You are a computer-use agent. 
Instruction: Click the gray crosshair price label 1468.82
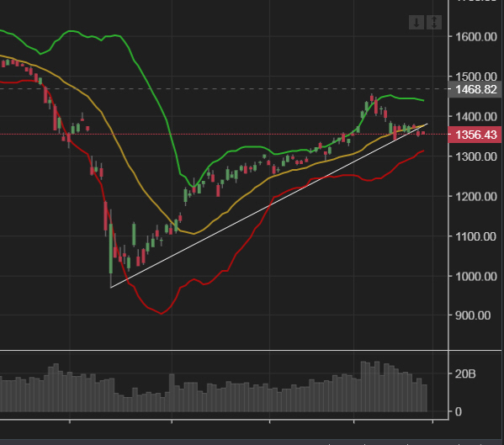(x=475, y=89)
